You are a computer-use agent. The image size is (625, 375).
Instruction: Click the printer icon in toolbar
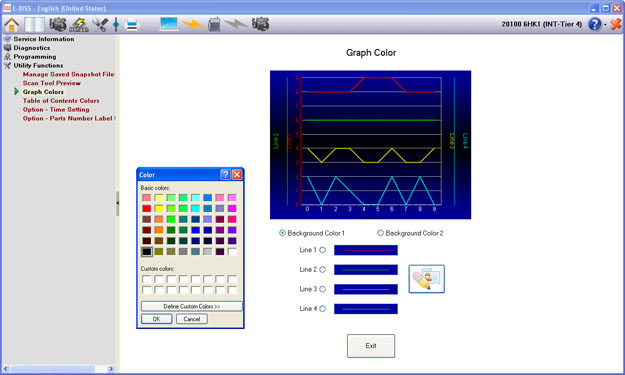click(x=132, y=25)
